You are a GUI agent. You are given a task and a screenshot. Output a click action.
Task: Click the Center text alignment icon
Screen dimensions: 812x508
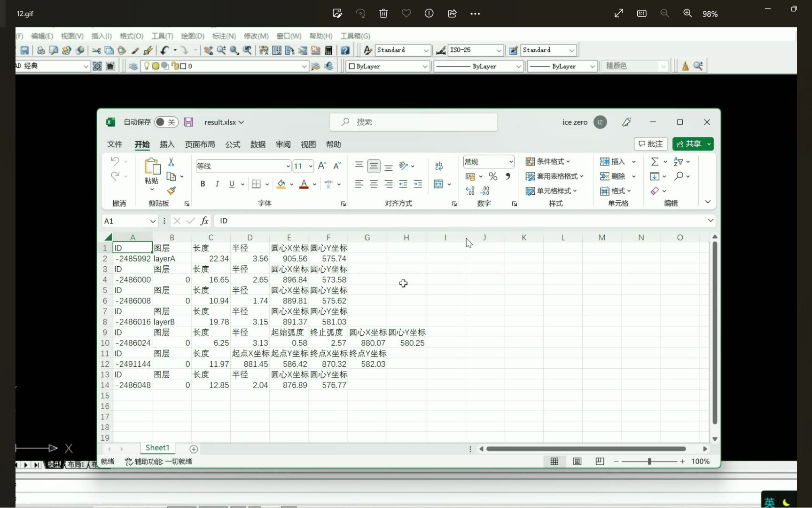pos(374,184)
